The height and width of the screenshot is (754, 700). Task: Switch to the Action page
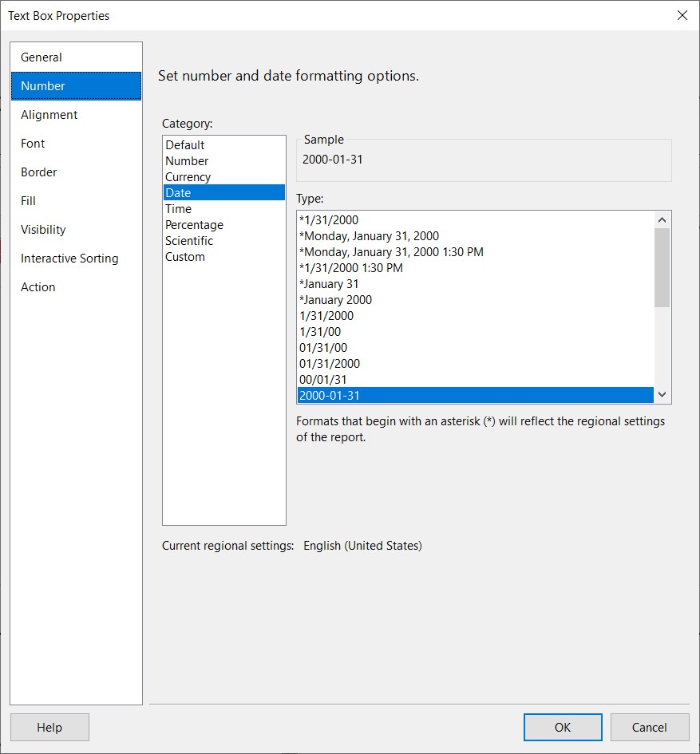click(x=76, y=287)
